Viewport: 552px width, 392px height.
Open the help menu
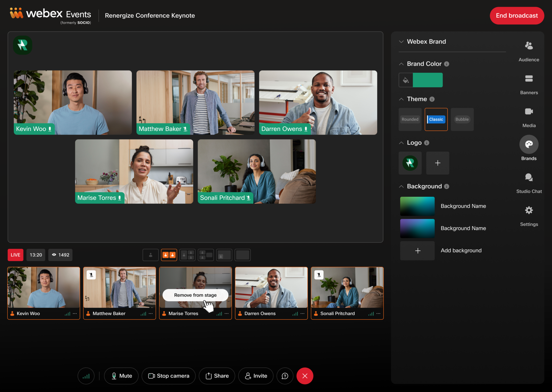(285, 376)
